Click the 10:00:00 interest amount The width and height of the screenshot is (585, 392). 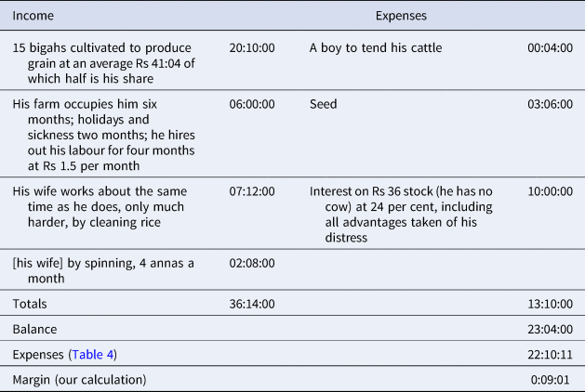click(550, 191)
